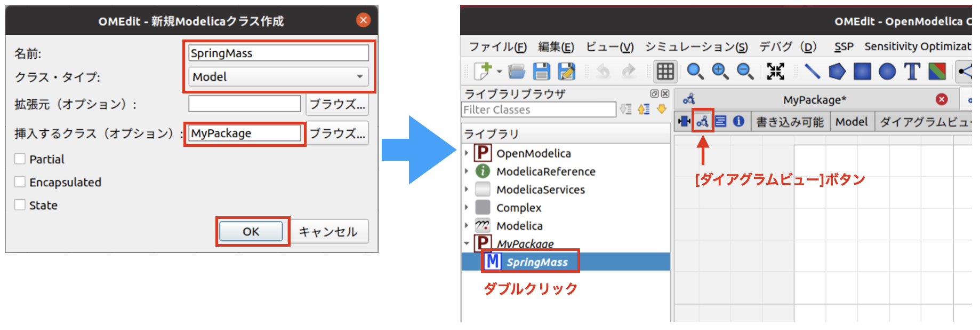Select the Polygon shape tool
This screenshot has width=980, height=330.
click(837, 71)
